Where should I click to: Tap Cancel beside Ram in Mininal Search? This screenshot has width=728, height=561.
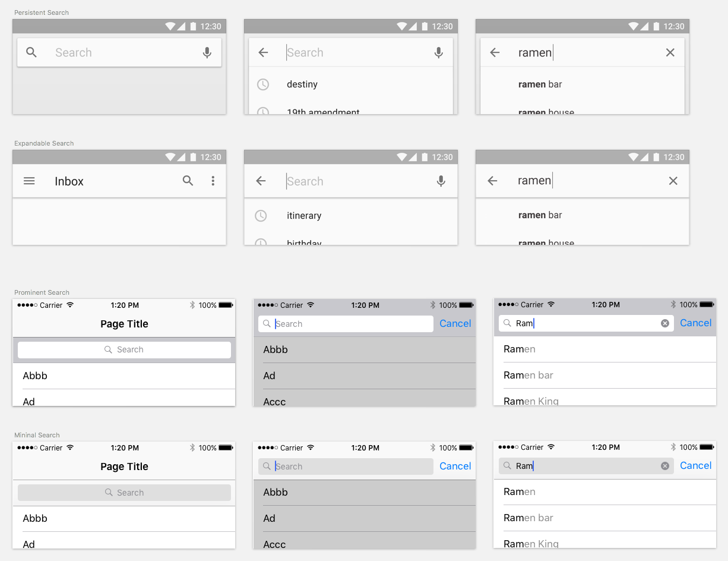(x=696, y=465)
